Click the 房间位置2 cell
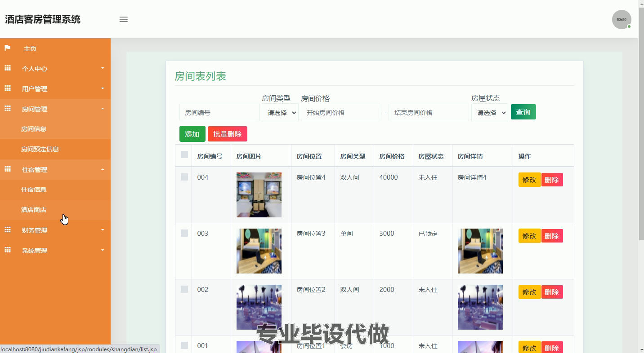The width and height of the screenshot is (644, 353). coord(311,290)
